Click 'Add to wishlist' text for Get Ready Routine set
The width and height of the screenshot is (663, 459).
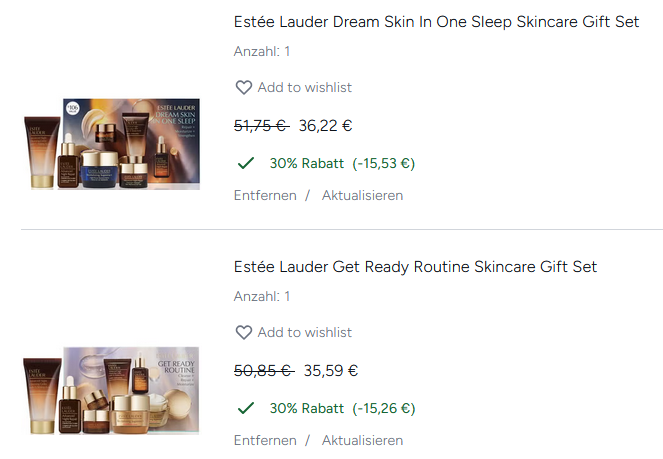point(304,333)
